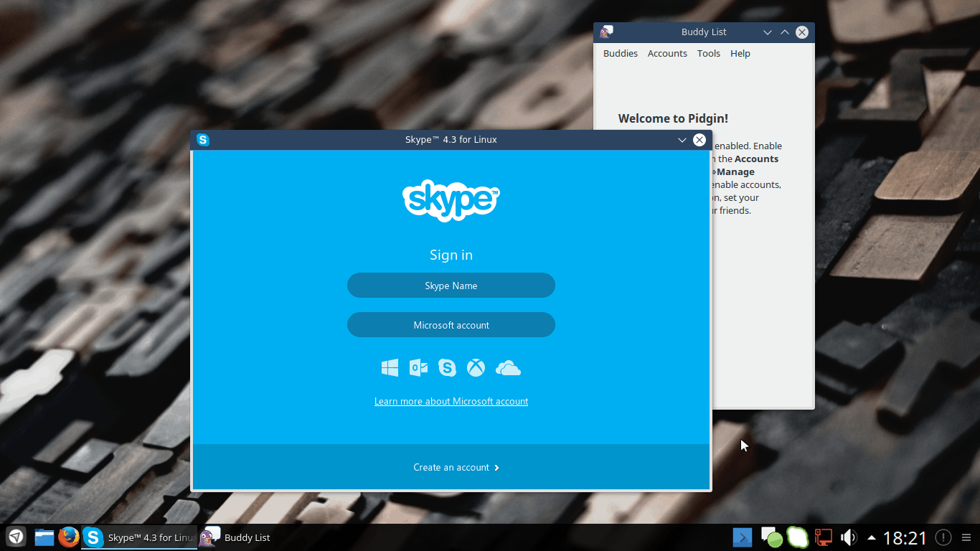Close the Buddy List window
Viewport: 980px width, 551px height.
[x=802, y=32]
